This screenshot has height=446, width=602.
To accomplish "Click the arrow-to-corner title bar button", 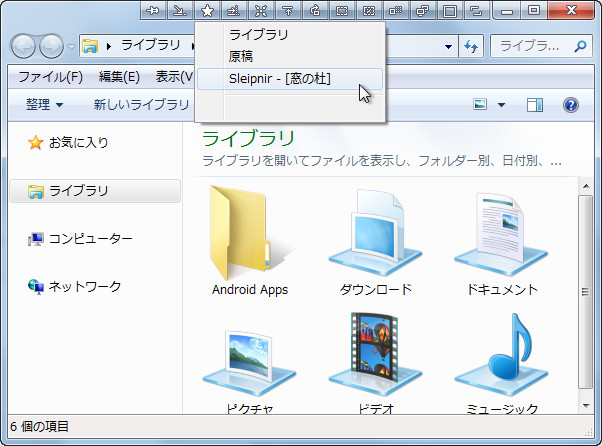I will point(180,10).
